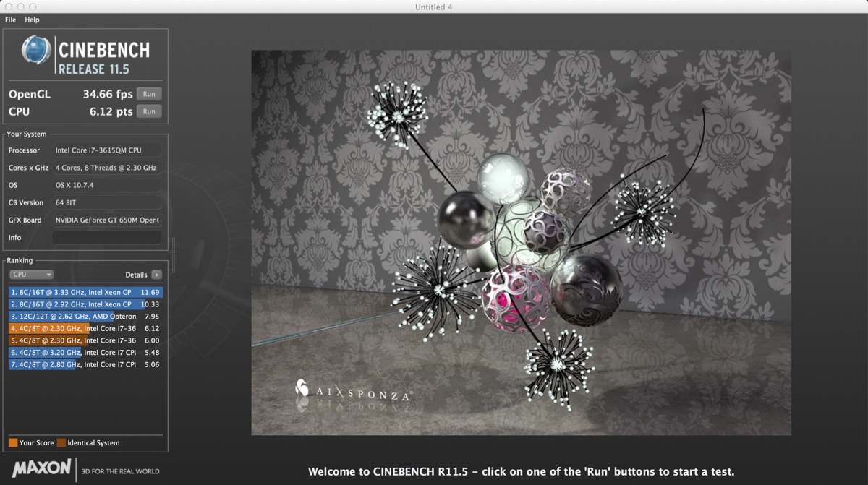Click the 34.66 fps OpenGL score

108,94
